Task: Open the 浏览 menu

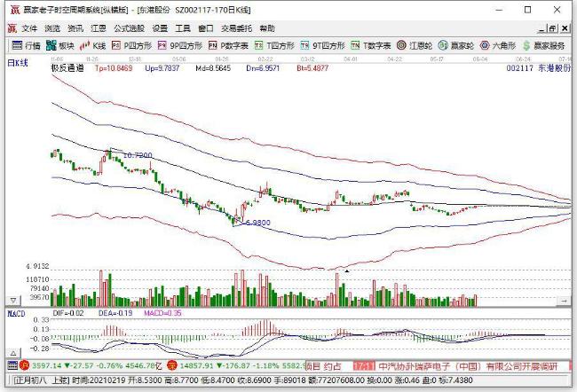Action: (52, 28)
